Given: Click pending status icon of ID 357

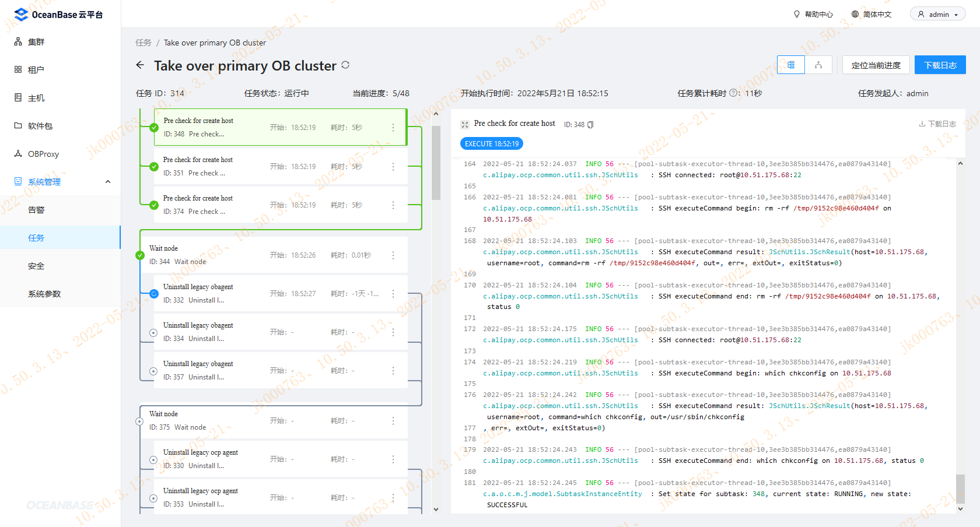Looking at the screenshot, I should 153,371.
